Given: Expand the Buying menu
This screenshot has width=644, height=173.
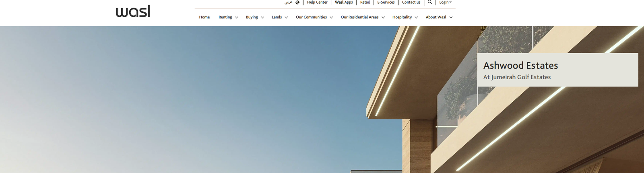Looking at the screenshot, I should click(x=254, y=17).
